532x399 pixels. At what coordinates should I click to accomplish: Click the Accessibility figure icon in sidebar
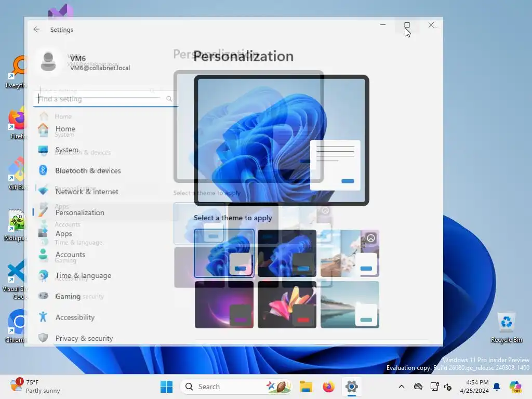click(43, 317)
